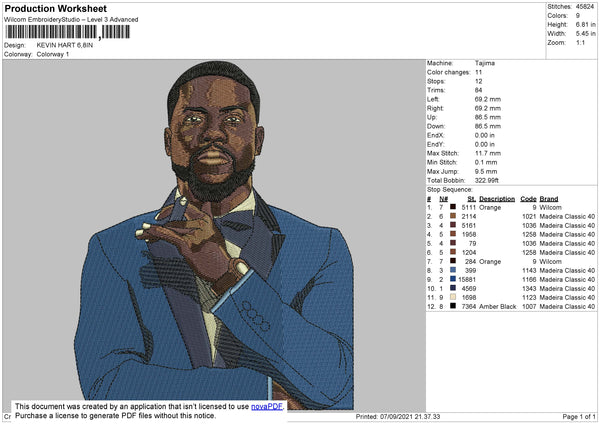Image resolution: width=600 pixels, height=424 pixels.
Task: Click the code 1123 in row 11
Action: pyautogui.click(x=529, y=297)
